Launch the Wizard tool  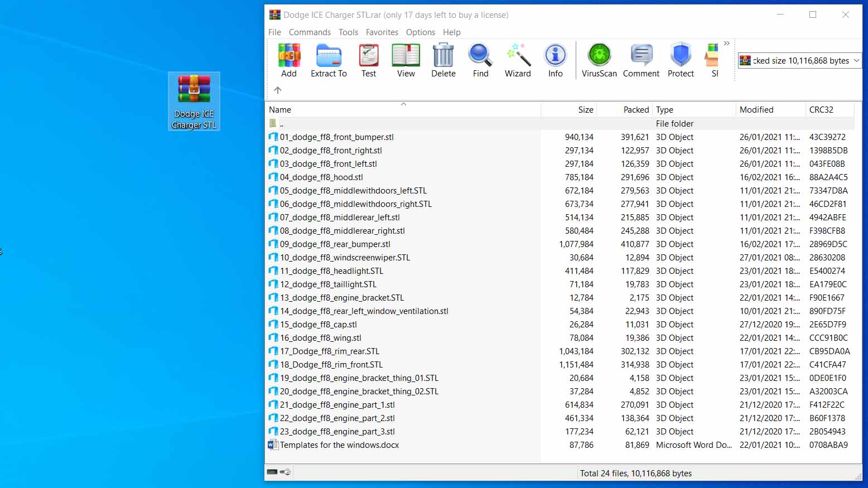(x=518, y=60)
